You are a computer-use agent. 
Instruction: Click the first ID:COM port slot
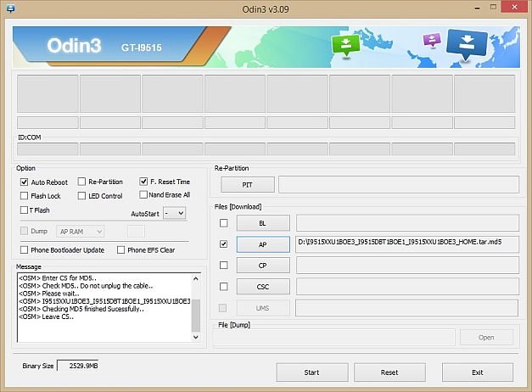coord(48,149)
